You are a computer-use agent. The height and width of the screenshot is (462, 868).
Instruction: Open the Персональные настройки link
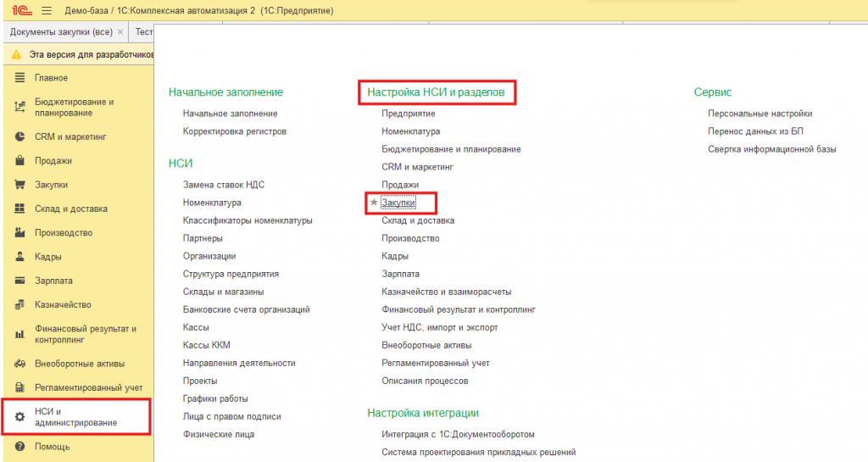(760, 114)
